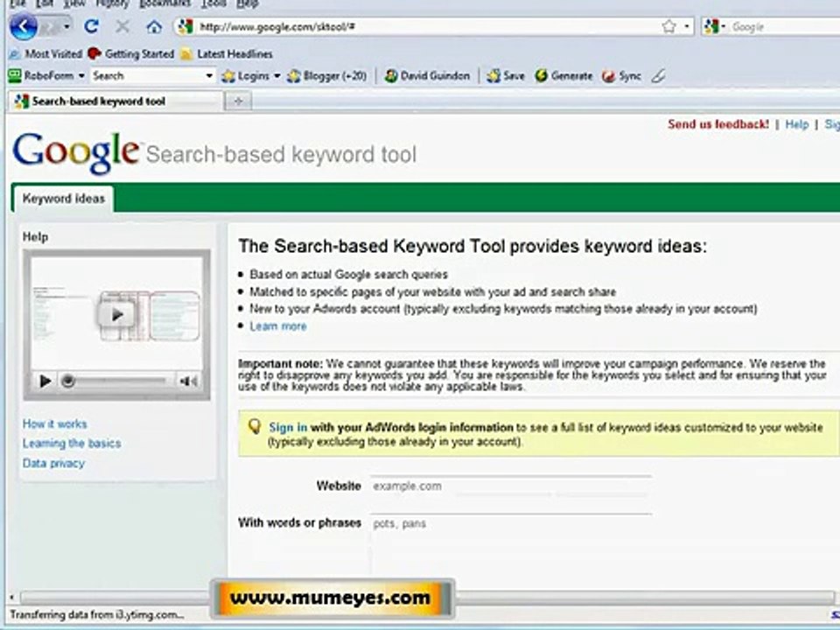840x630 pixels.
Task: Click the Google favicon in address bar
Action: click(x=185, y=26)
